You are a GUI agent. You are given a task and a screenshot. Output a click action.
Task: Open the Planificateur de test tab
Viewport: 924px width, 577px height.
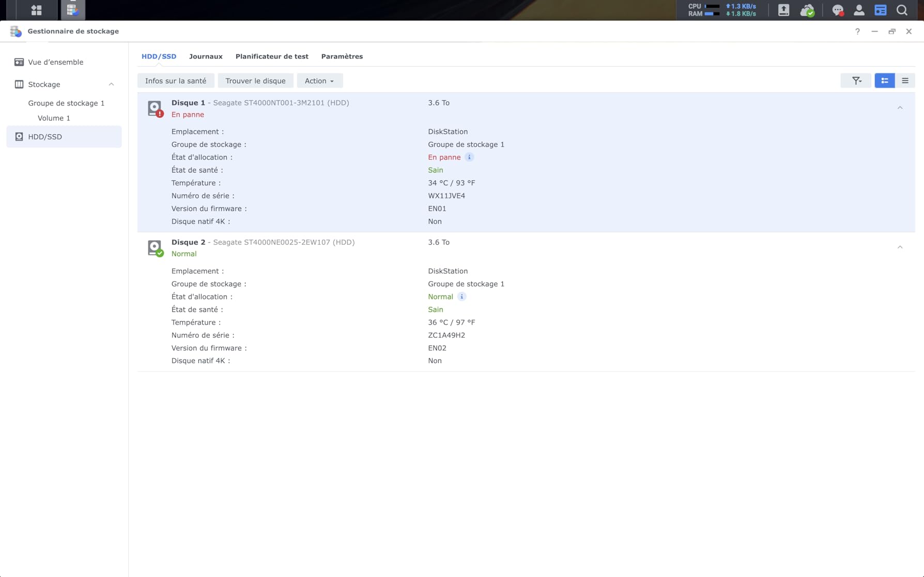pos(272,56)
